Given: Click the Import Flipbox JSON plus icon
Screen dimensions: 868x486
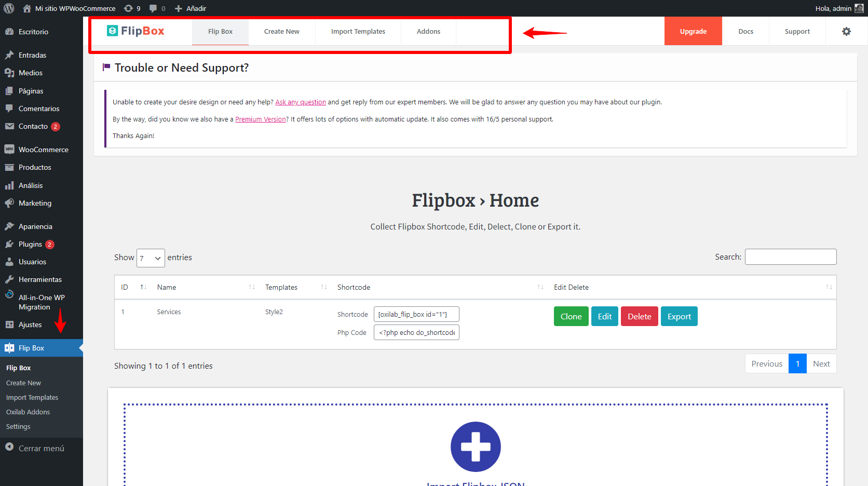Looking at the screenshot, I should point(475,447).
